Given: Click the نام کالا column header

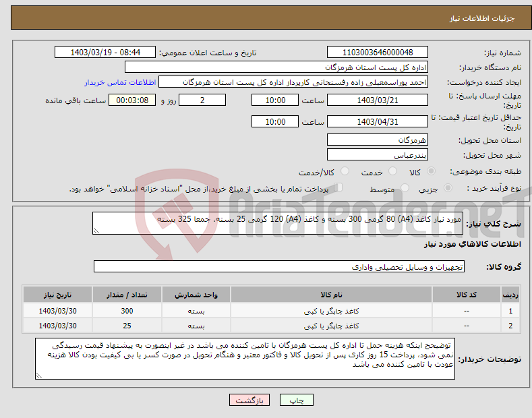Looking at the screenshot, I should tap(331, 295).
